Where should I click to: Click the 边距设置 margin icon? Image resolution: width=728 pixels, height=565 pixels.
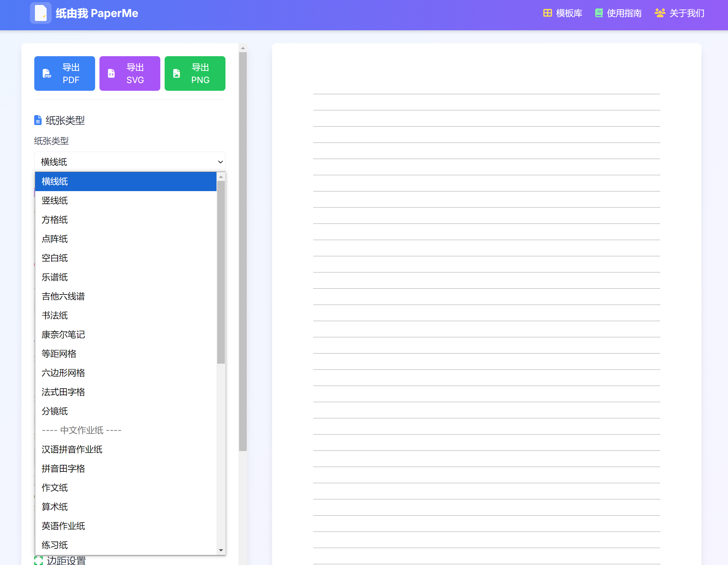(x=39, y=561)
